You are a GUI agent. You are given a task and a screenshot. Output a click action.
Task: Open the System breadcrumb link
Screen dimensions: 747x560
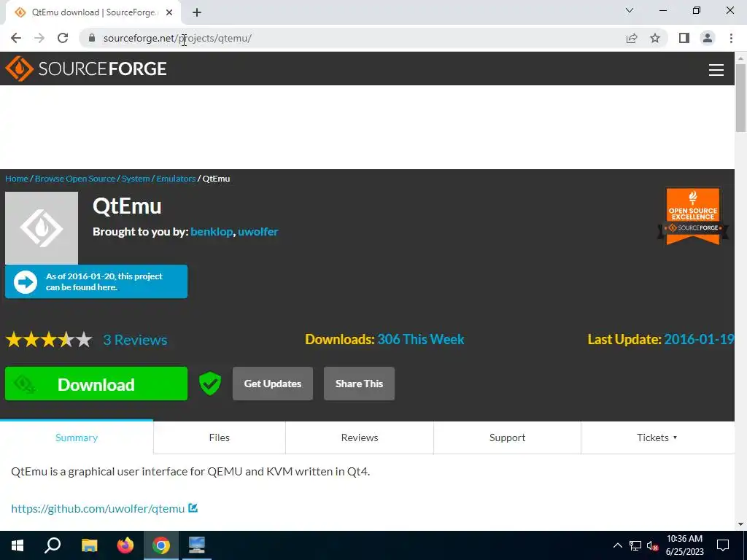pyautogui.click(x=136, y=179)
